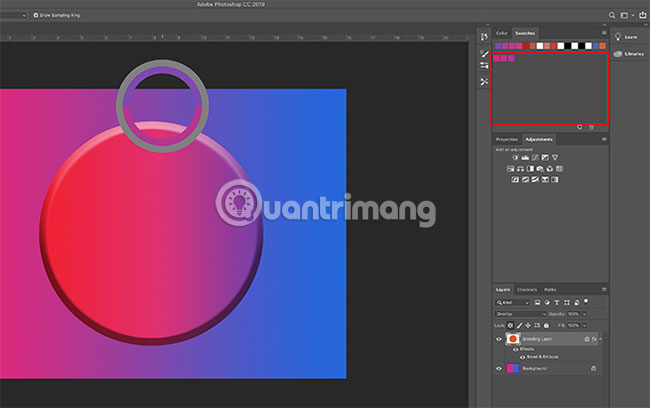Switch to the Color tab

pos(502,33)
